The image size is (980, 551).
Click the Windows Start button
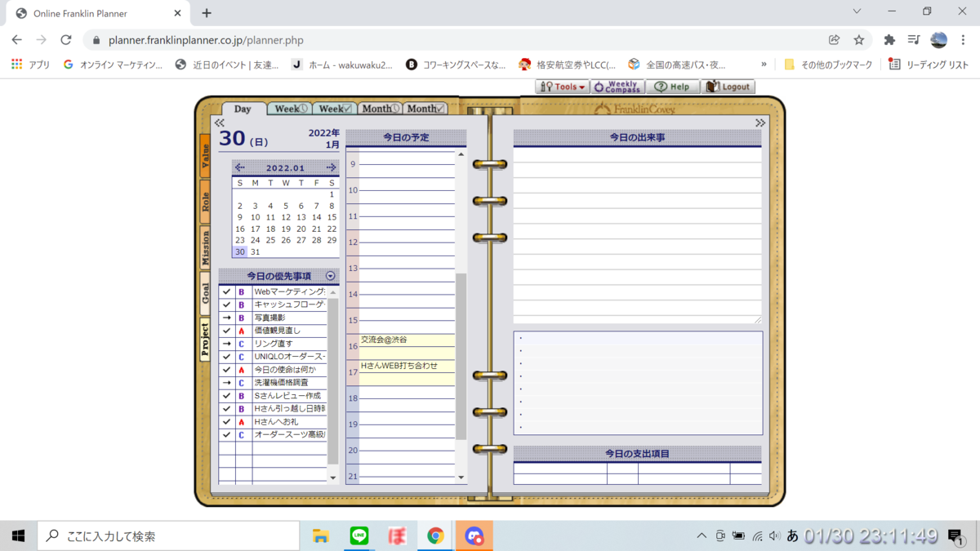[x=18, y=535]
